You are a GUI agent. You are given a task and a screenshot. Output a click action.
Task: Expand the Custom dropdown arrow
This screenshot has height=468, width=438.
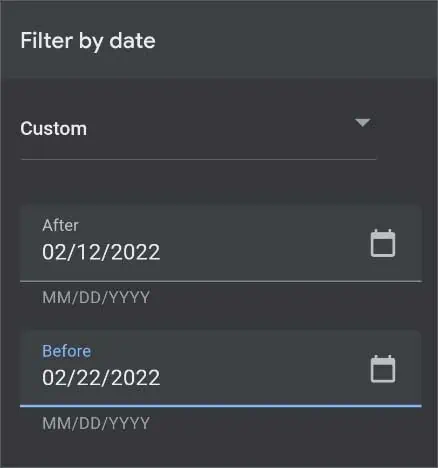363,123
